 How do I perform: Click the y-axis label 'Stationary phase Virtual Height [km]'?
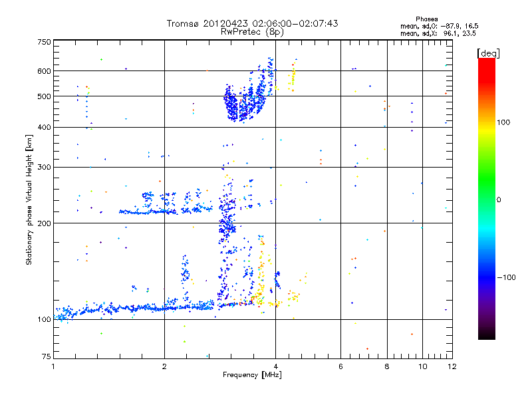click(29, 199)
